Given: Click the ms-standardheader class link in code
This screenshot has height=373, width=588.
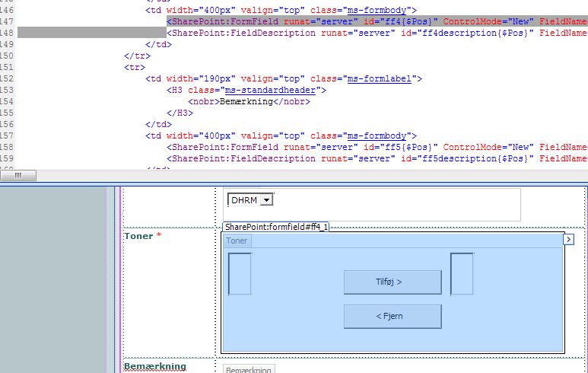Looking at the screenshot, I should click(270, 90).
